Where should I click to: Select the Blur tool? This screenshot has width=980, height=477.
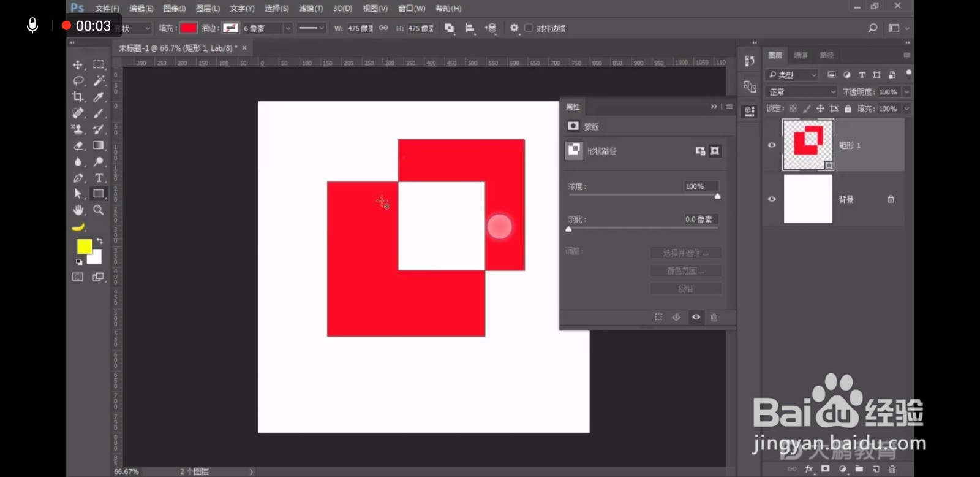pos(78,161)
